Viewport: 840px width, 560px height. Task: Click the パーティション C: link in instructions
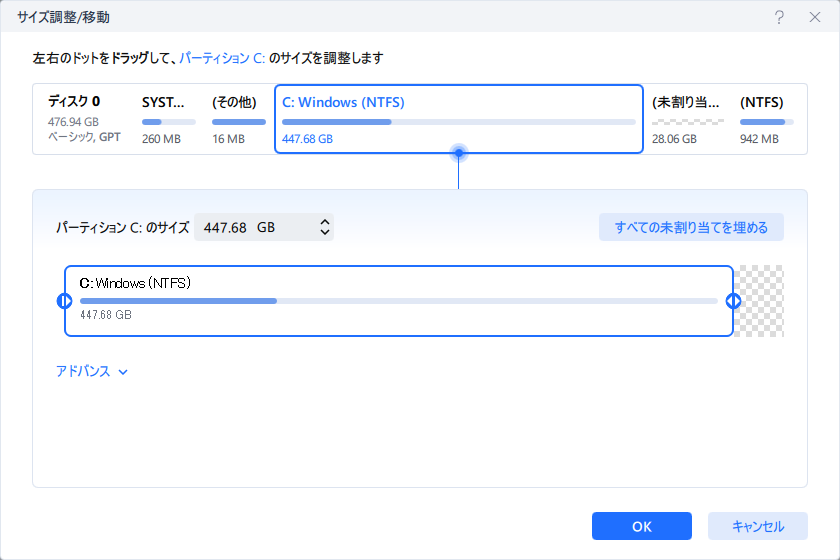222,58
